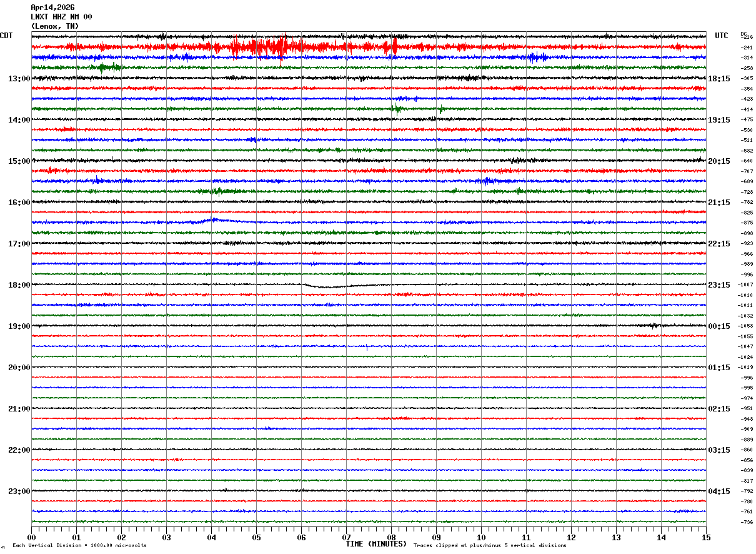Click the "Traces clipped at plus/minus 5 vertical divisions" note
The image size is (756, 554).
click(490, 546)
